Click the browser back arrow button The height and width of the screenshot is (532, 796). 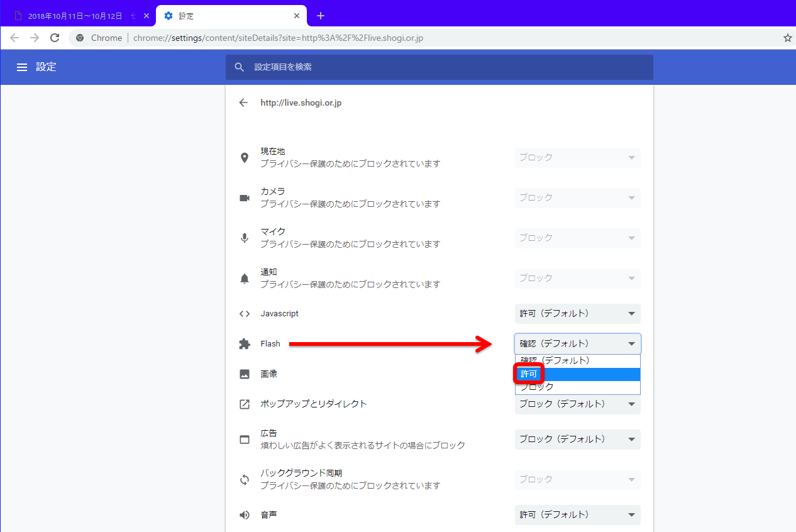(x=14, y=38)
